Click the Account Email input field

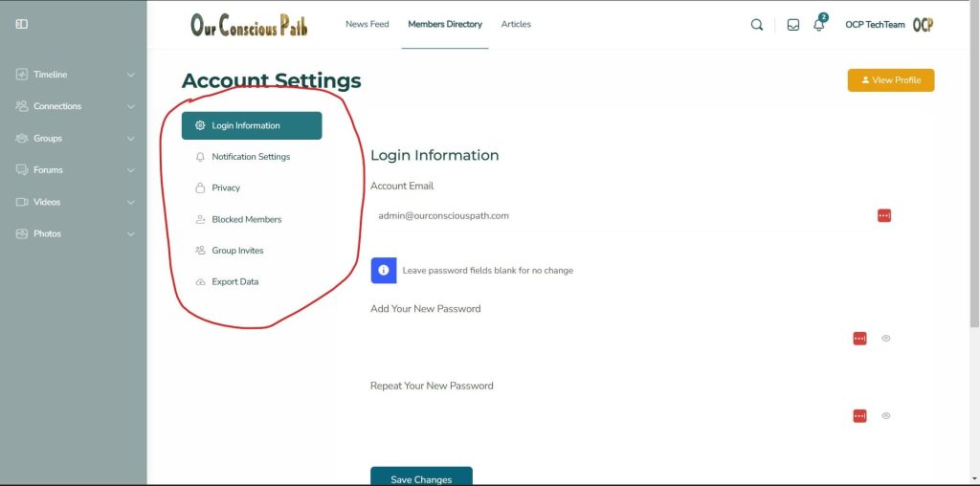[x=612, y=216]
